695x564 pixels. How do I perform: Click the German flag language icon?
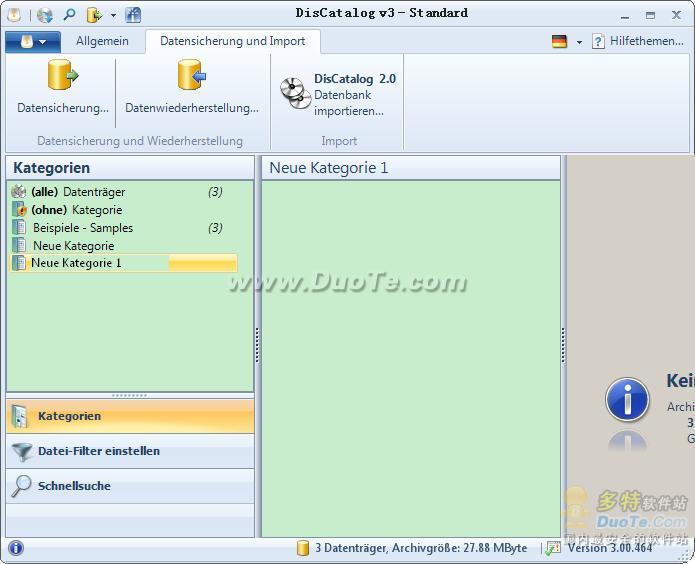point(559,42)
